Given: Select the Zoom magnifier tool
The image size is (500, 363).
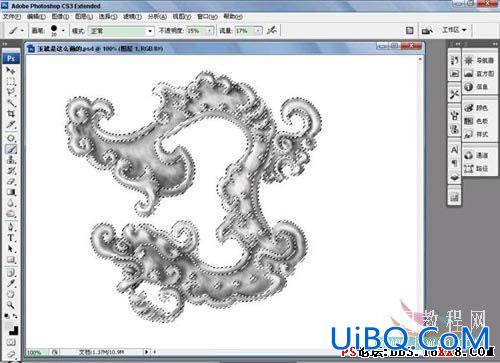Looking at the screenshot, I should [x=11, y=305].
